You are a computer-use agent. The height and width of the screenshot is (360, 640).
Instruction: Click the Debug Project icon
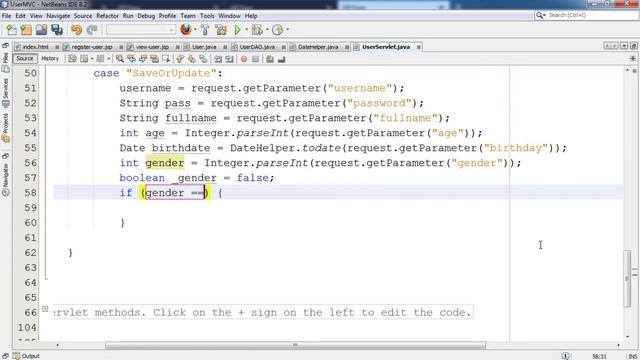coord(257,30)
